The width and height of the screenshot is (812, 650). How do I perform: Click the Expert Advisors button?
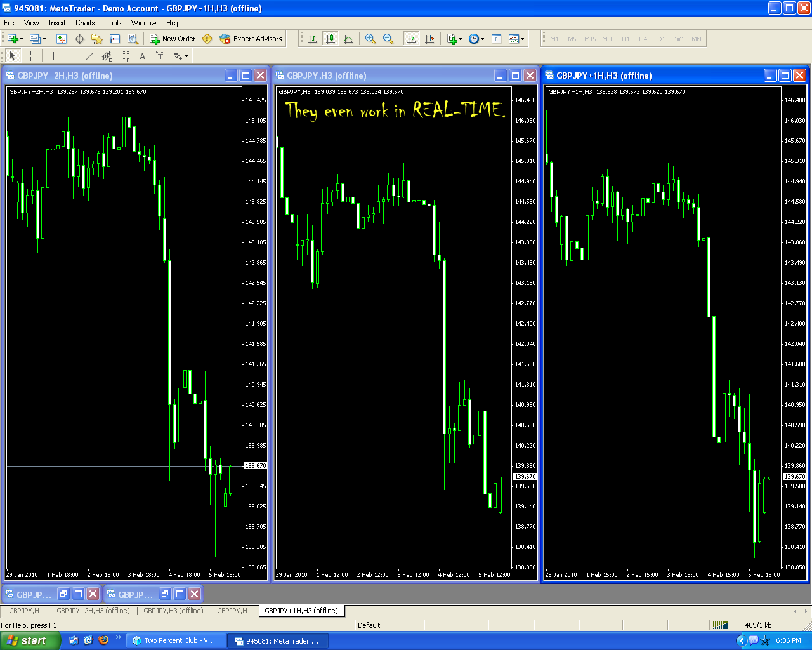click(251, 39)
